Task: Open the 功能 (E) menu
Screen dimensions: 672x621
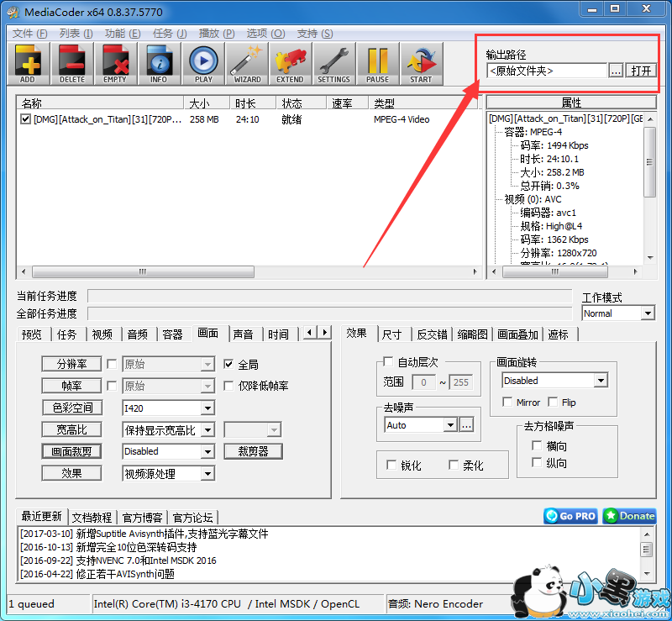Action: point(122,34)
